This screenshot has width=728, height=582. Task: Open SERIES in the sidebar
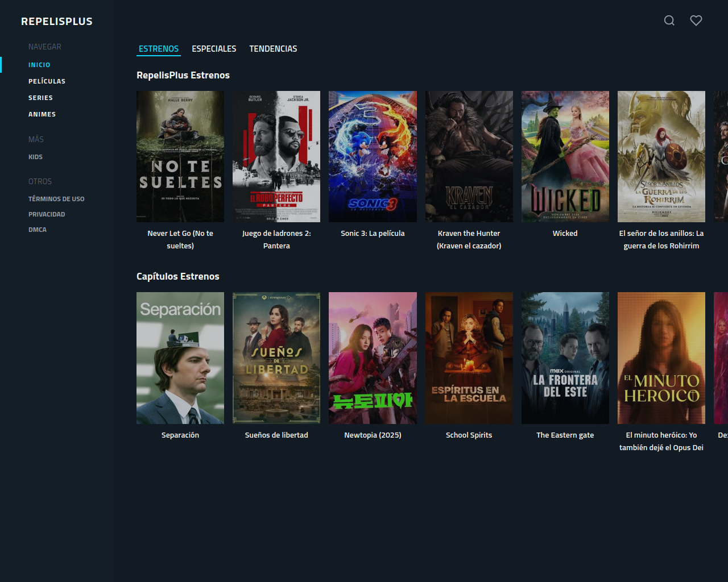pyautogui.click(x=40, y=98)
